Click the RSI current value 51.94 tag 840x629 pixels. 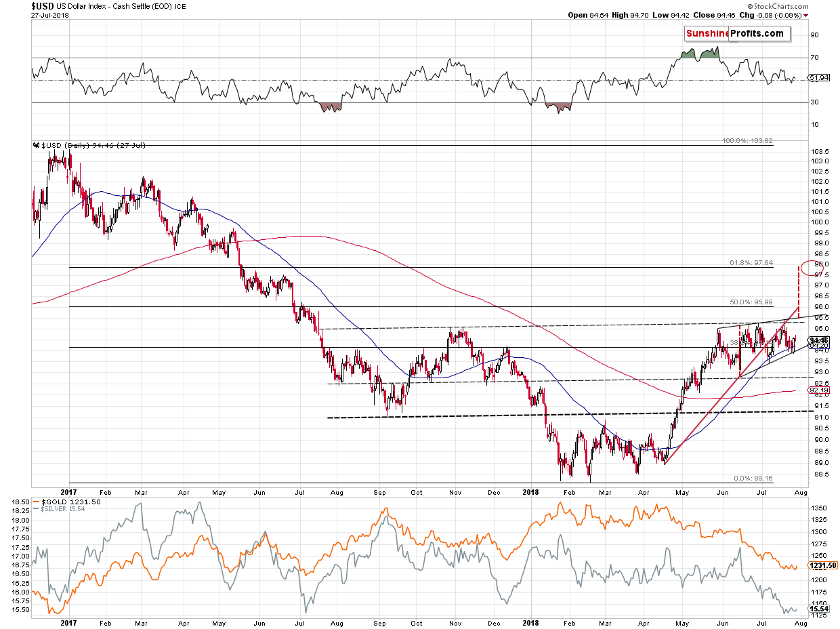click(x=818, y=78)
